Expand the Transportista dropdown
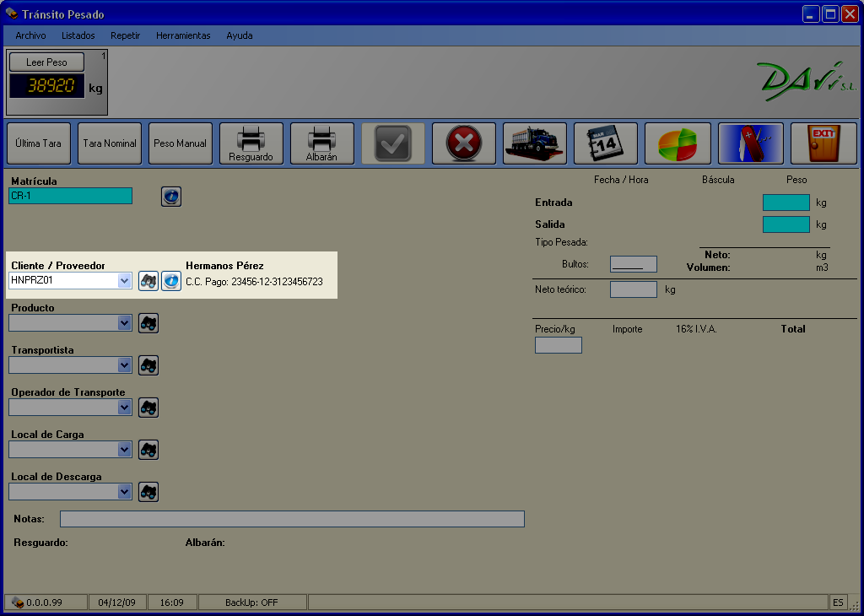The height and width of the screenshot is (616, 864). pyautogui.click(x=125, y=365)
